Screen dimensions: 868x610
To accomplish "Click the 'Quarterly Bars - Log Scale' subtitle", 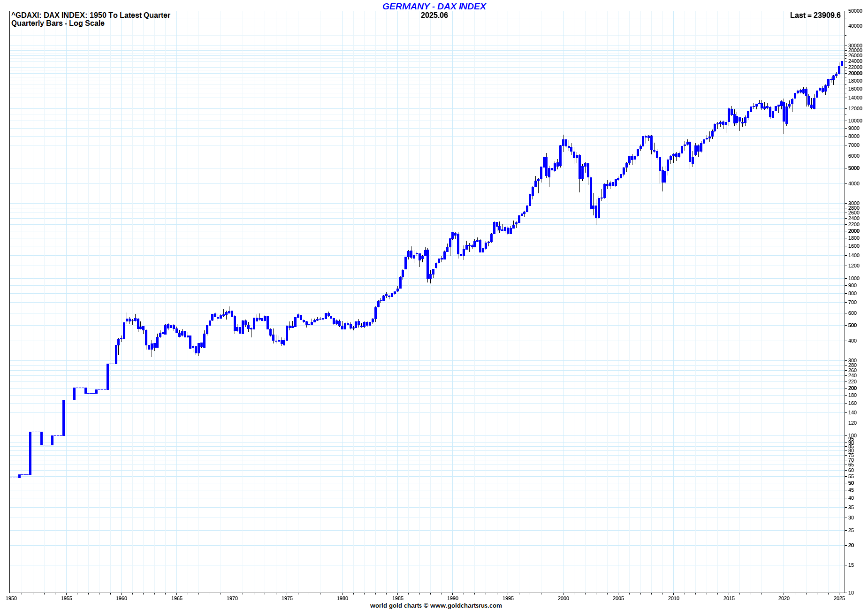I will pos(58,23).
